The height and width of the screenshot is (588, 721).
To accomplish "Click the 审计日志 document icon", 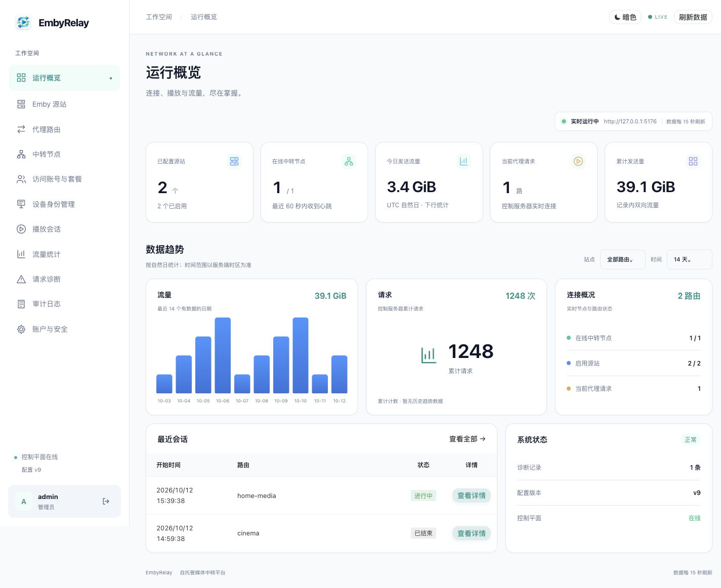I will [21, 304].
